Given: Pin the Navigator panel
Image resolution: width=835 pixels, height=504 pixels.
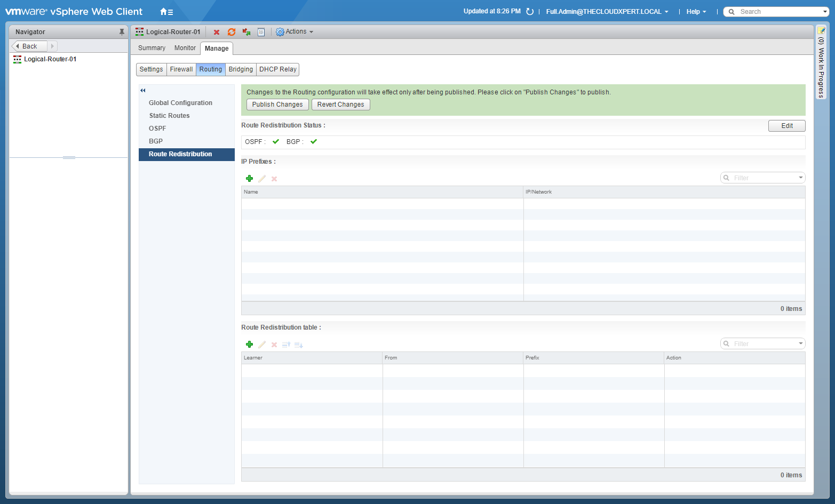Looking at the screenshot, I should click(x=122, y=32).
